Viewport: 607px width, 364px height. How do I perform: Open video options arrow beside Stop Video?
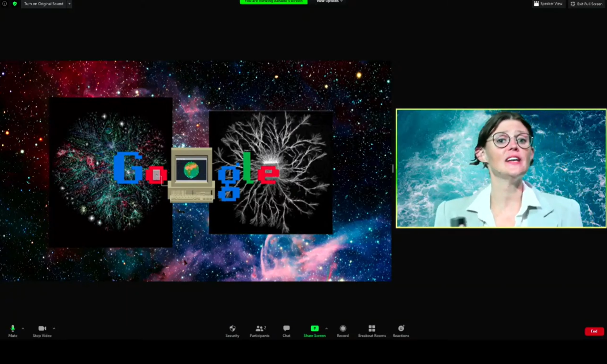[x=54, y=328]
